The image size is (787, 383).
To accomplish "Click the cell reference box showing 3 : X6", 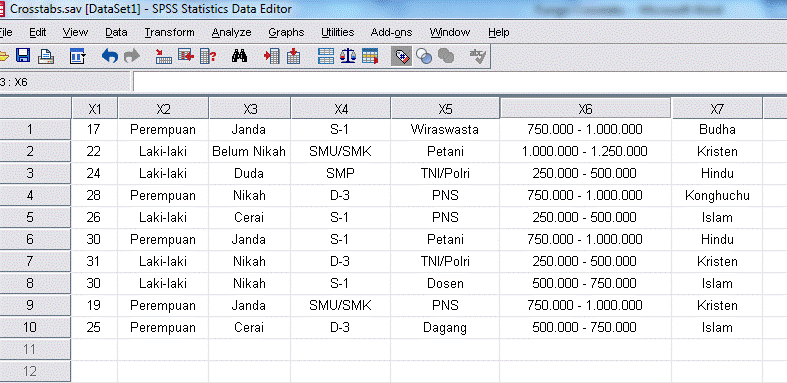I will [65, 82].
